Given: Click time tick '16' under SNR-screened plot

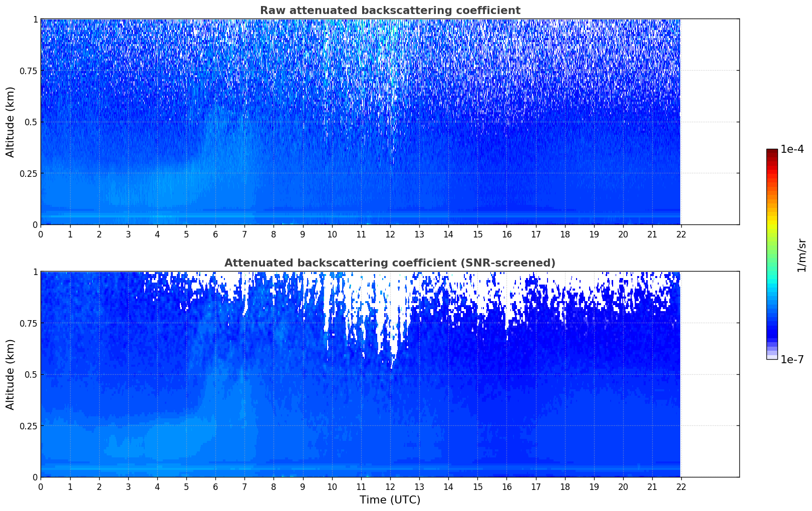Looking at the screenshot, I should 507,486.
